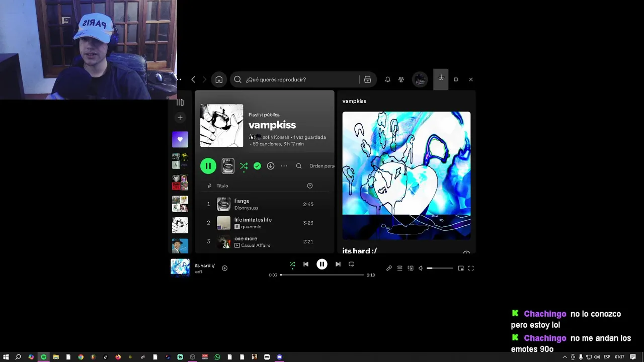Click the vampkiss playlist title
The height and width of the screenshot is (362, 644).
272,125
